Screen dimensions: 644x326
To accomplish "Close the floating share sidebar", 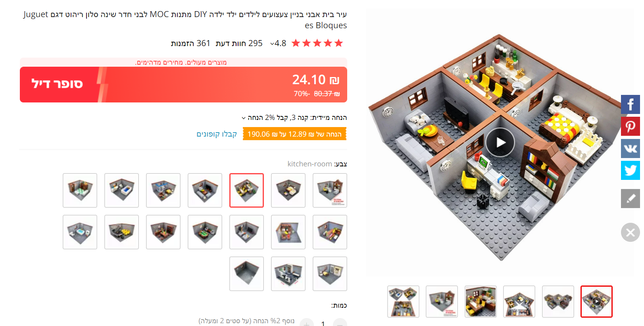I will 630,232.
